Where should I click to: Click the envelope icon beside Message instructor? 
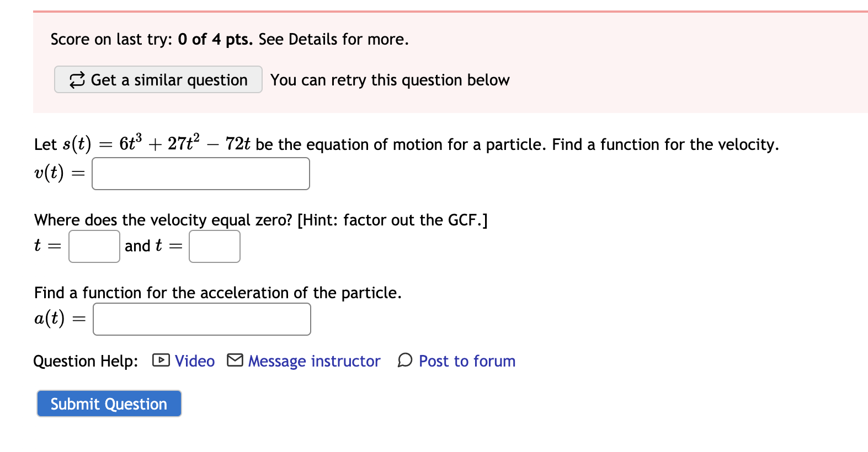235,360
